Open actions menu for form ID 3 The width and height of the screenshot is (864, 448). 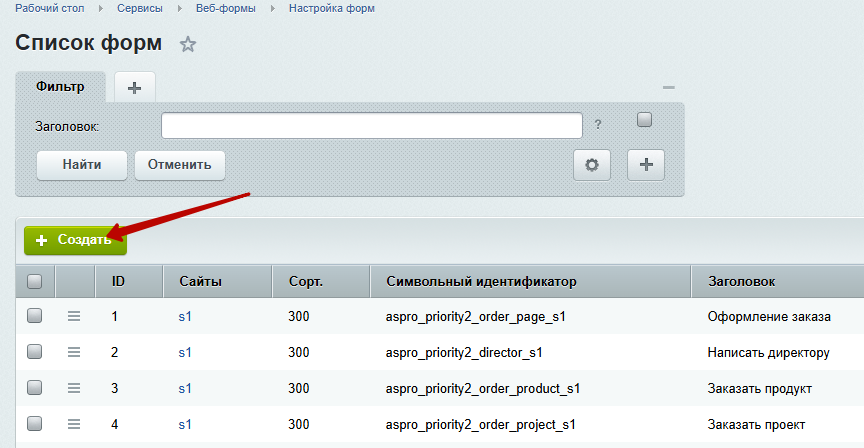(x=73, y=388)
